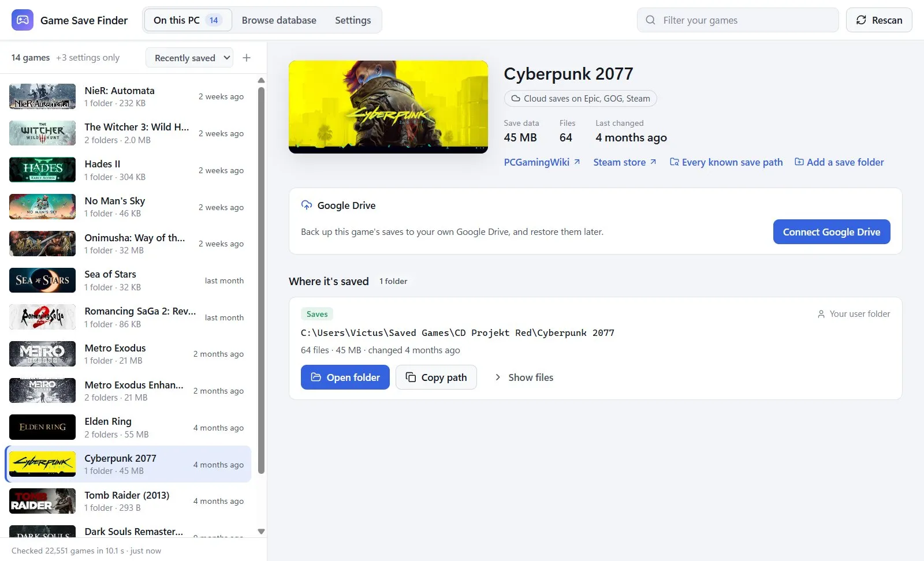Click the Google Drive cloud upload icon
924x561 pixels.
pos(307,205)
